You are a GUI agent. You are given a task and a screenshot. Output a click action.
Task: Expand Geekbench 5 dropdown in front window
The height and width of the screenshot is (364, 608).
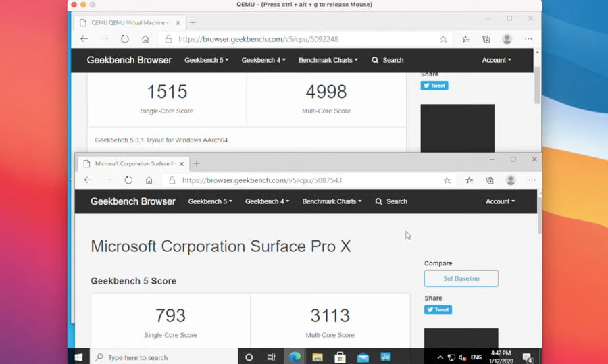click(x=209, y=201)
